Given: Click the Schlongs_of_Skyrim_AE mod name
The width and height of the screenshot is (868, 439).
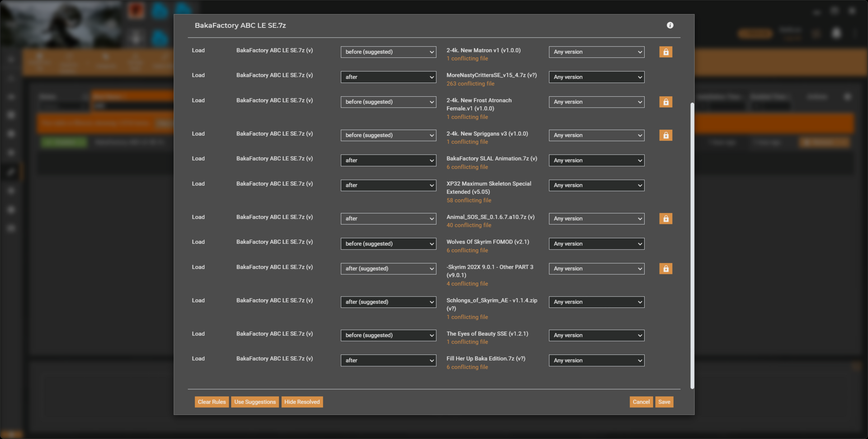Looking at the screenshot, I should click(492, 304).
